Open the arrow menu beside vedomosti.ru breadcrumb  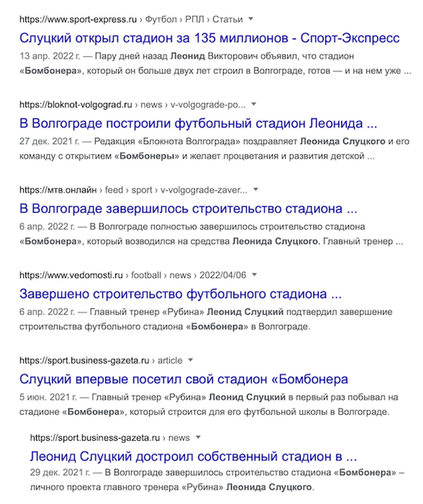[x=254, y=275]
